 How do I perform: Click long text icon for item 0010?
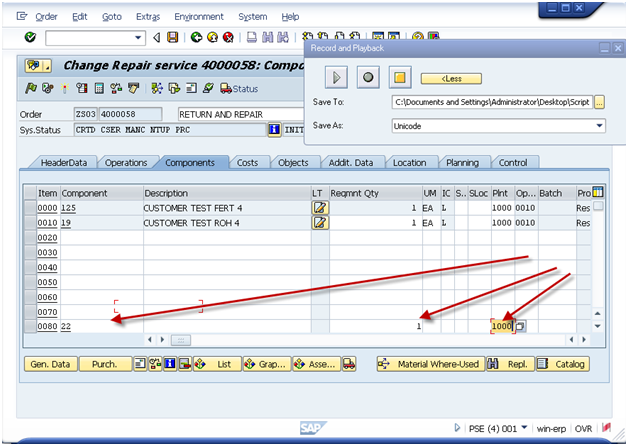tap(320, 223)
